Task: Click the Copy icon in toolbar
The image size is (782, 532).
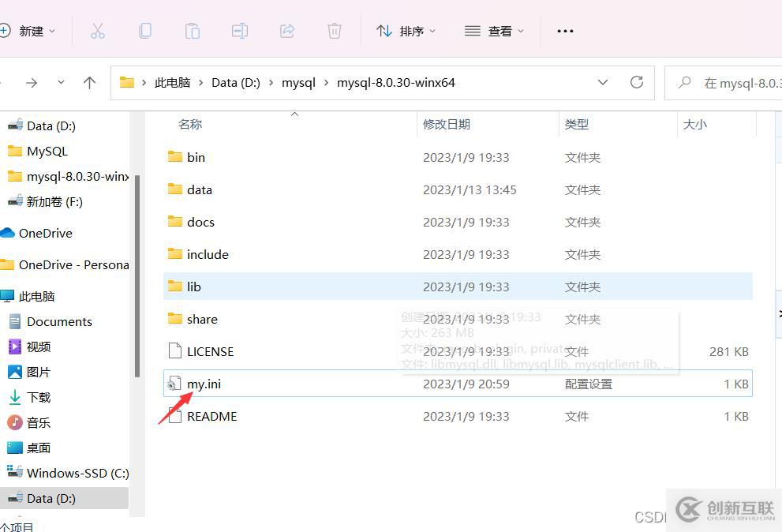Action: click(x=145, y=31)
